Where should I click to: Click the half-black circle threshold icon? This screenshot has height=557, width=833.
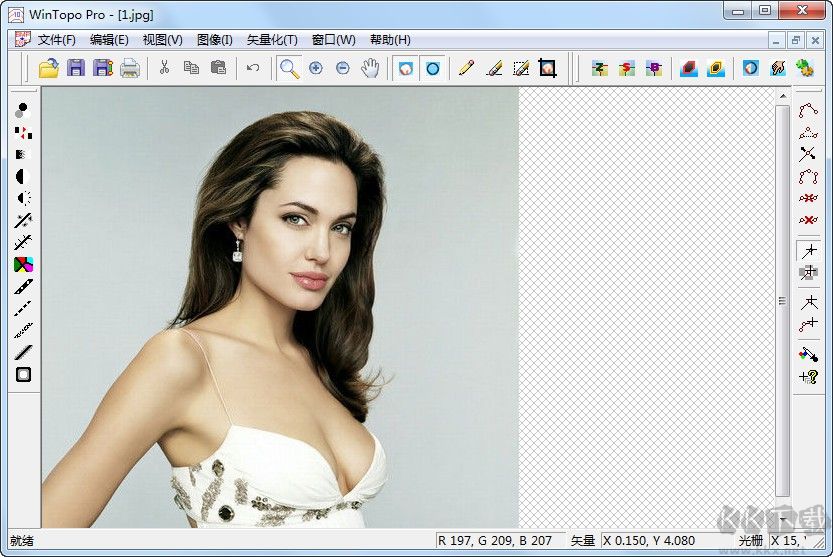[22, 176]
